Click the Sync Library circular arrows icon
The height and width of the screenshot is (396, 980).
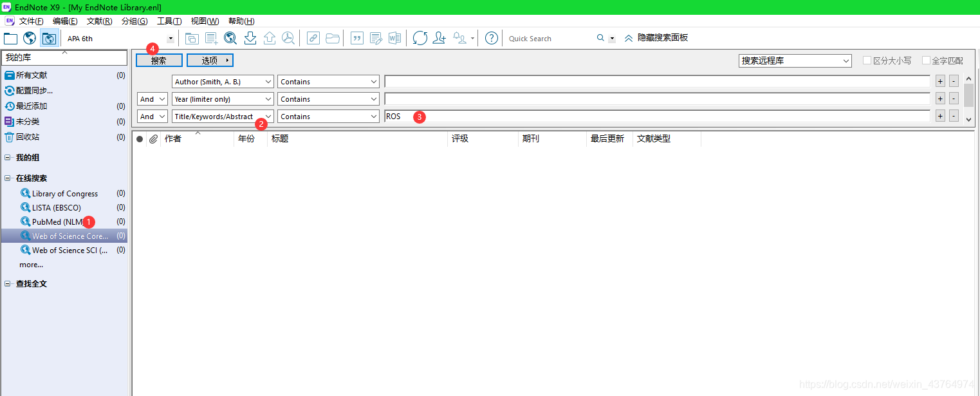(x=420, y=39)
